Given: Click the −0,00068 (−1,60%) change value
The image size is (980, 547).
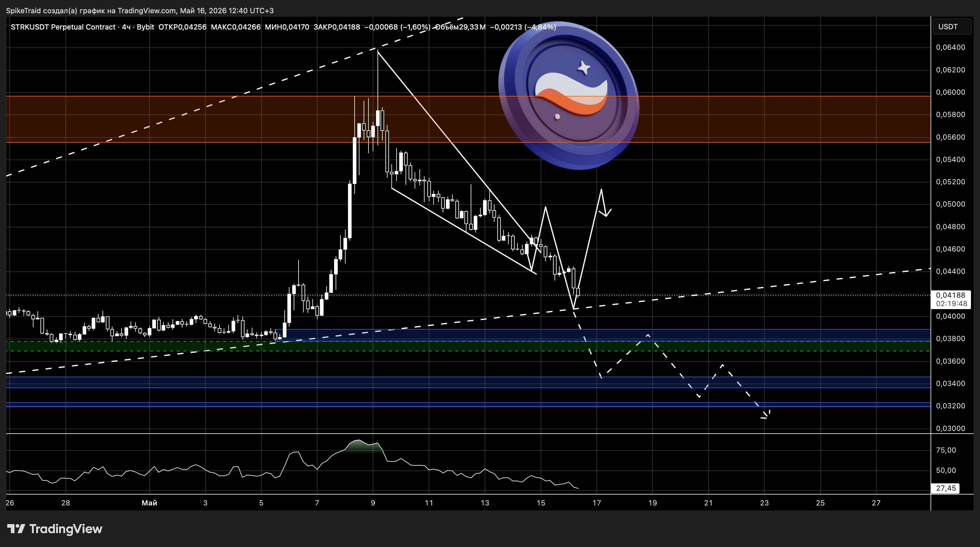Looking at the screenshot, I should [x=397, y=27].
